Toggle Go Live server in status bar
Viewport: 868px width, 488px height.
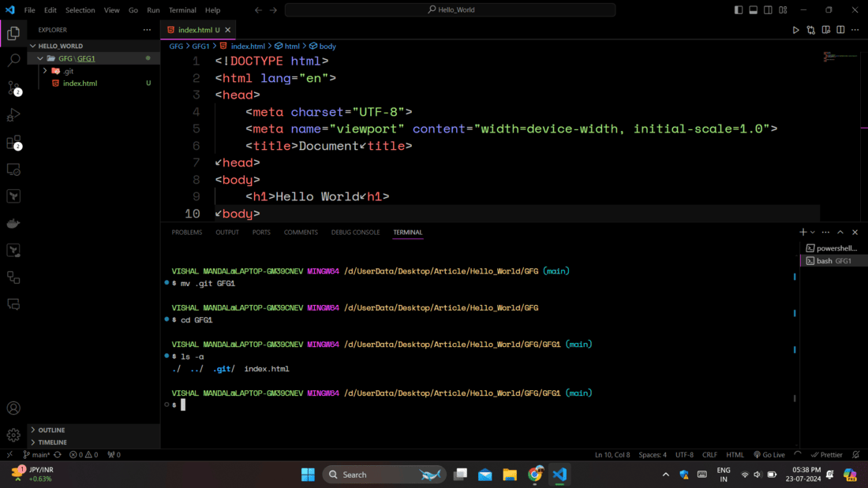(x=769, y=455)
